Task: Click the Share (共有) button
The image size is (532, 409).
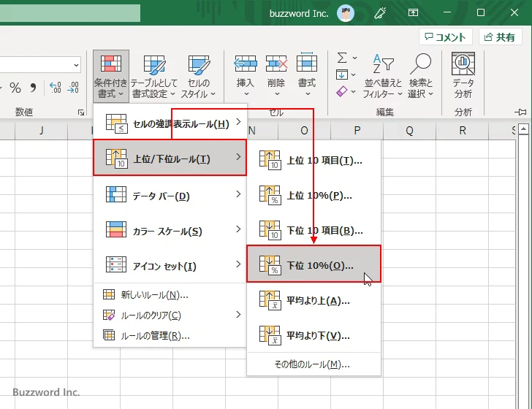Action: [500, 37]
